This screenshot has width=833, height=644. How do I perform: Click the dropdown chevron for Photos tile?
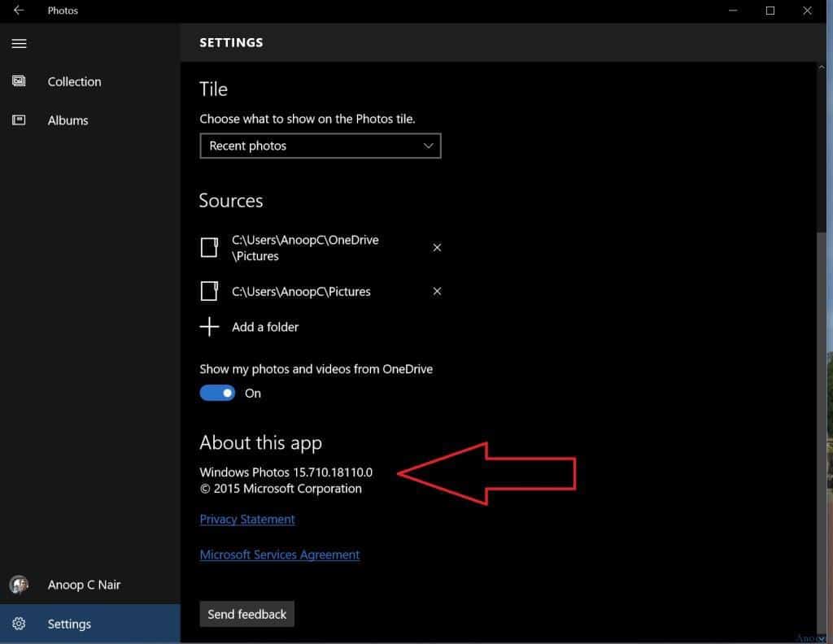coord(429,146)
